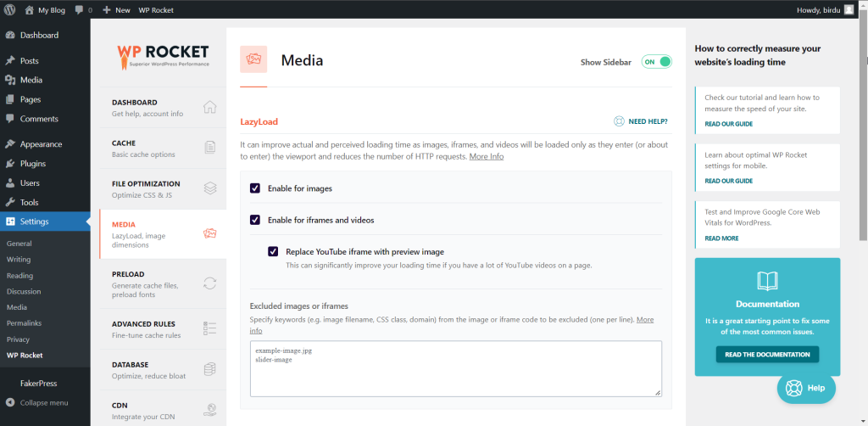Select Permalinks under Settings
Viewport: 868px width, 426px height.
pyautogui.click(x=24, y=323)
